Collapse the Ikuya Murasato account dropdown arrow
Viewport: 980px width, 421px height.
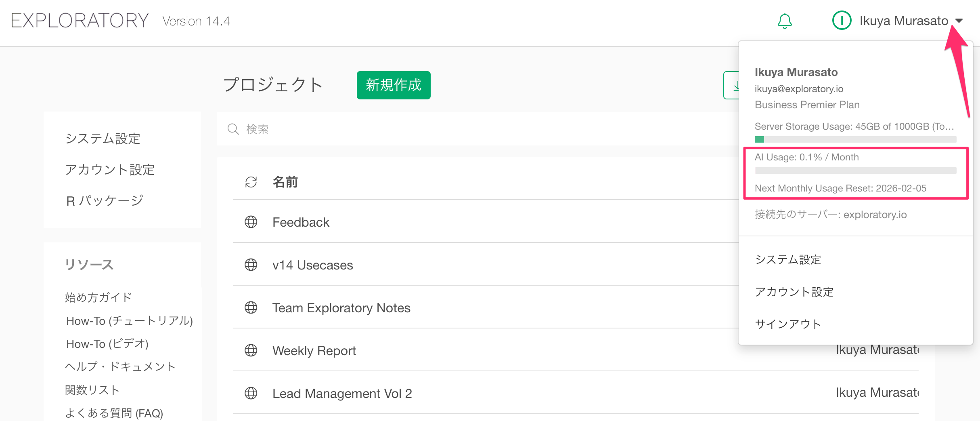(959, 21)
